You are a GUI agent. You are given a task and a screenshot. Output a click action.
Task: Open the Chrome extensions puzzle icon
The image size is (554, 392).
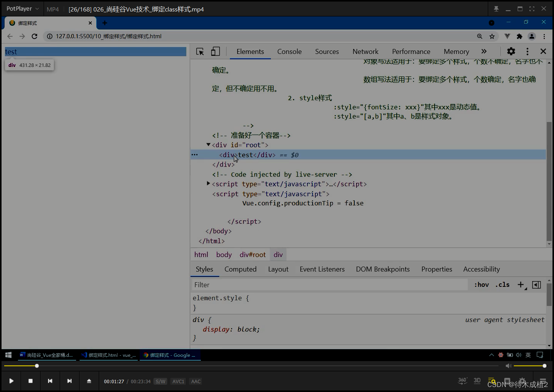click(x=519, y=36)
